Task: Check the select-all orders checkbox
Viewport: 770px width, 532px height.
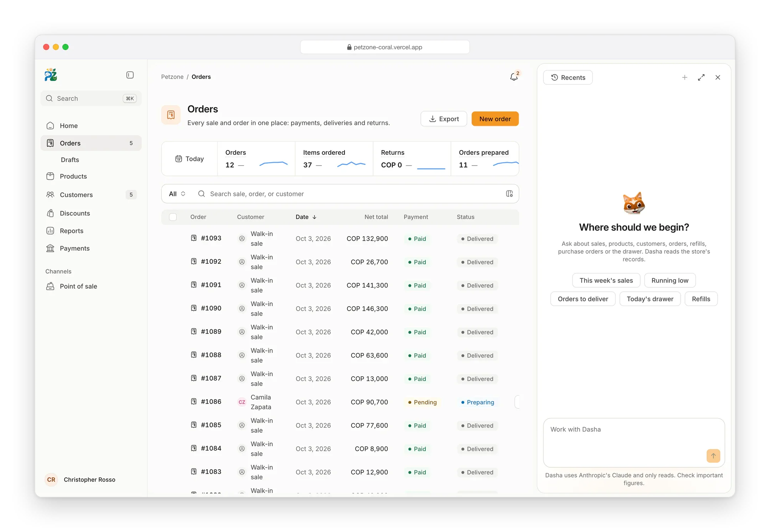Action: pos(173,217)
